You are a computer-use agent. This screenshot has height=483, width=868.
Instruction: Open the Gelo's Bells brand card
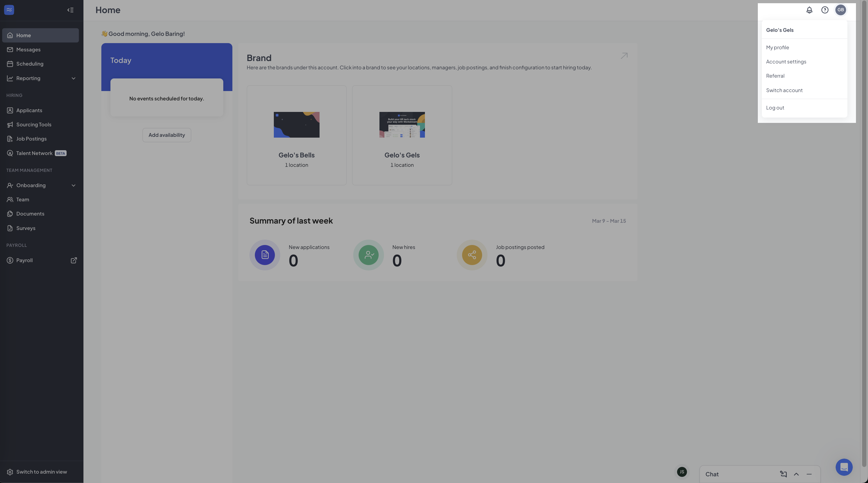296,135
